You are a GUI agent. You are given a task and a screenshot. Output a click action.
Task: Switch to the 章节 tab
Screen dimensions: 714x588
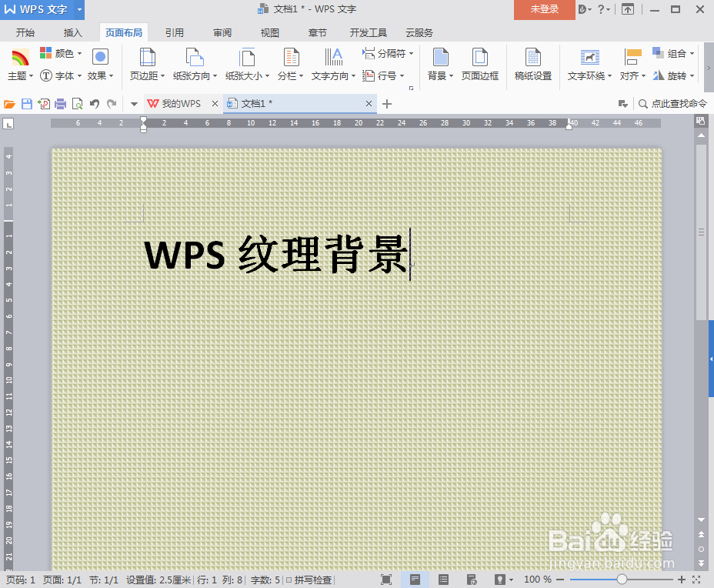(318, 33)
